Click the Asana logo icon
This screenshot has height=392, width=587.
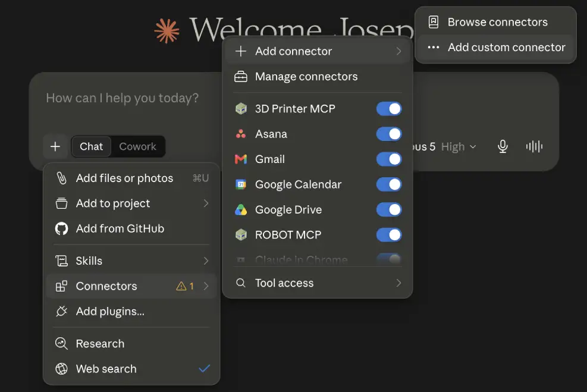(241, 134)
